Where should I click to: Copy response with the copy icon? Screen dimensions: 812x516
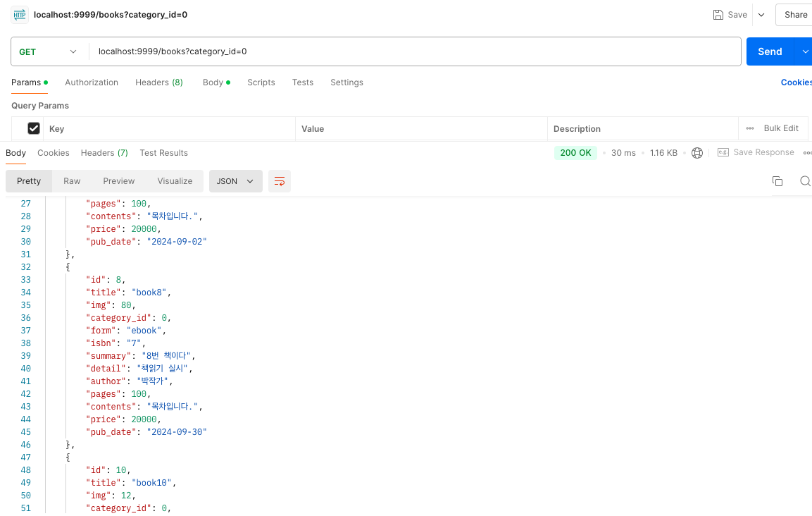point(777,181)
